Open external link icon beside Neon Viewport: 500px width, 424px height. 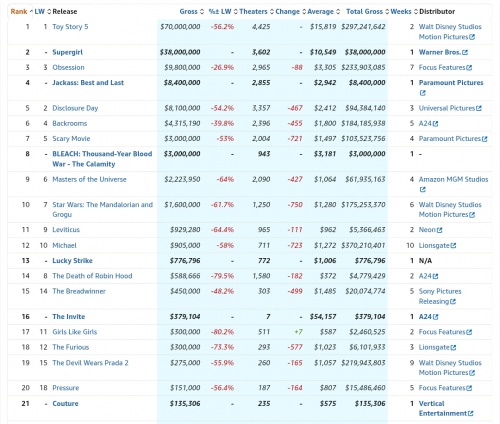(440, 230)
